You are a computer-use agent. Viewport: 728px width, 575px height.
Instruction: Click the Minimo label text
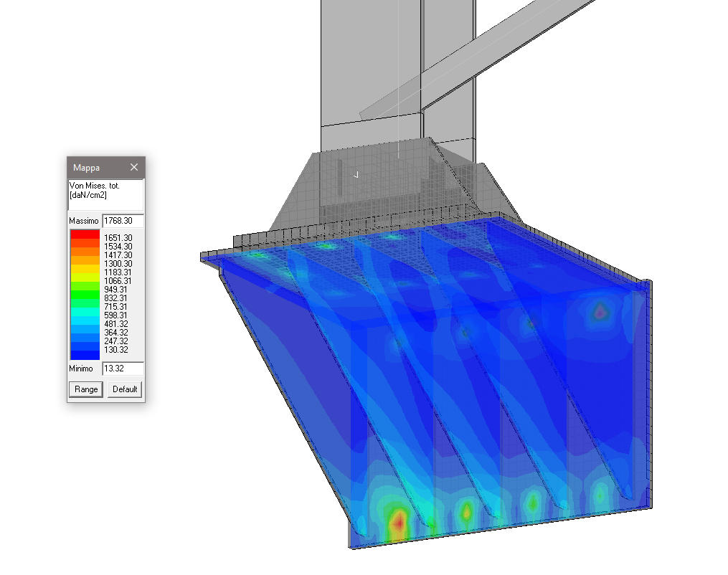pyautogui.click(x=81, y=369)
